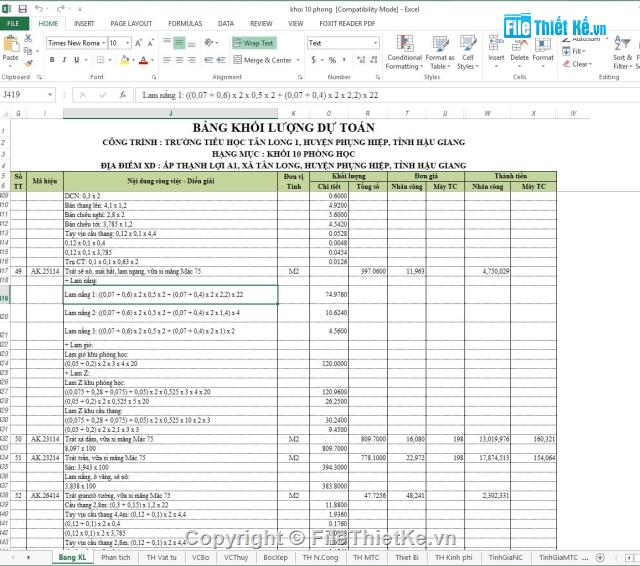Increase the cell indent

pyautogui.click(x=221, y=60)
